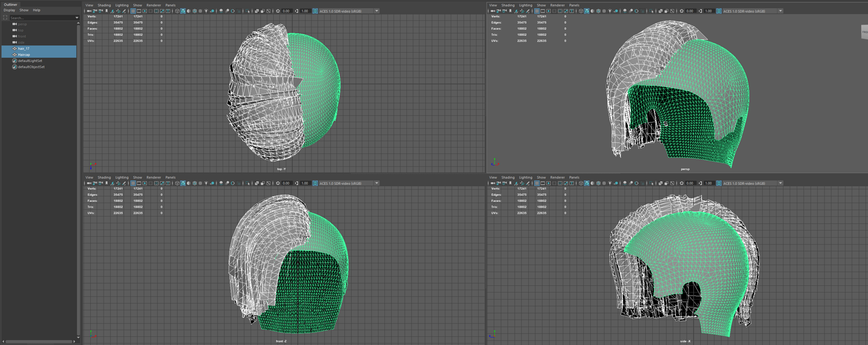Viewport: 868px width, 345px height.
Task: Open Lighting menu in side panel
Action: (x=525, y=178)
